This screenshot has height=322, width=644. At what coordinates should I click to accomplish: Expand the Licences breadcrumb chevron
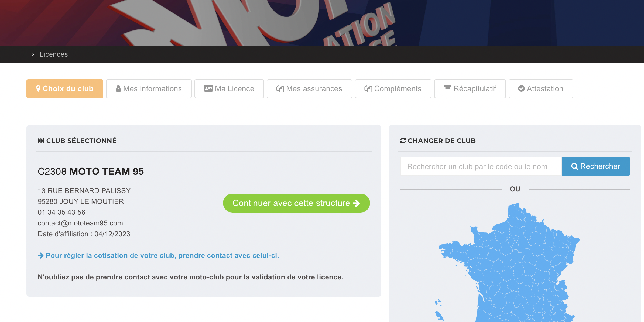click(33, 54)
